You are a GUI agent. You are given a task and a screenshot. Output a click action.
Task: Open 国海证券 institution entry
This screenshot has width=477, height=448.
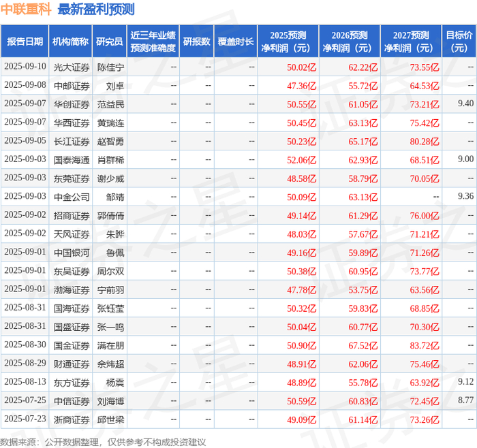pyautogui.click(x=72, y=308)
